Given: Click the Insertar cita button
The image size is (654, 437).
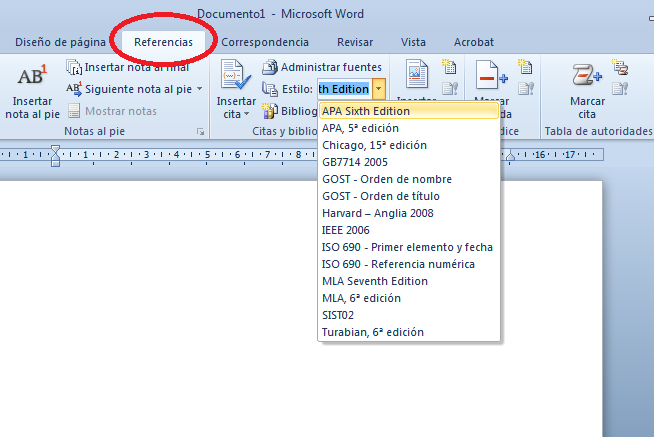Looking at the screenshot, I should 236,91.
